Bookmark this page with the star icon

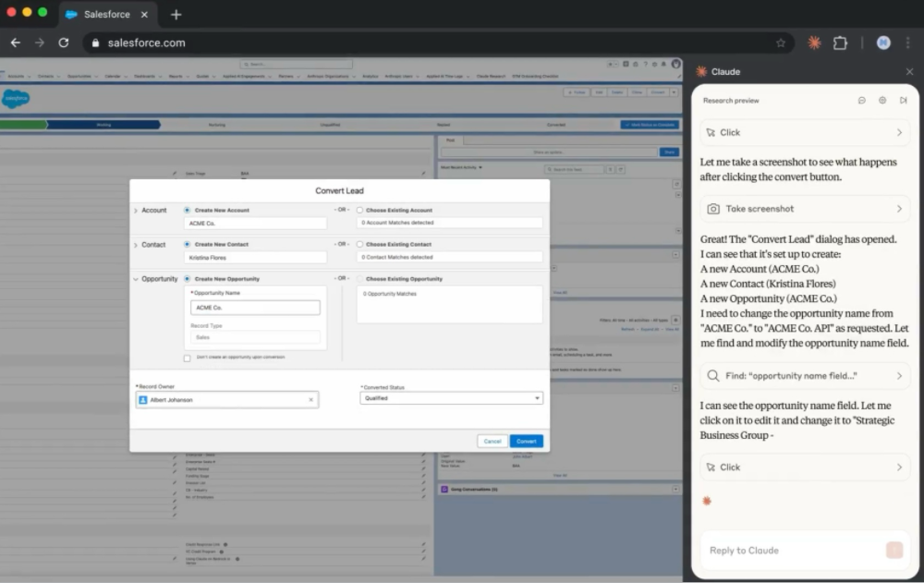pyautogui.click(x=781, y=43)
